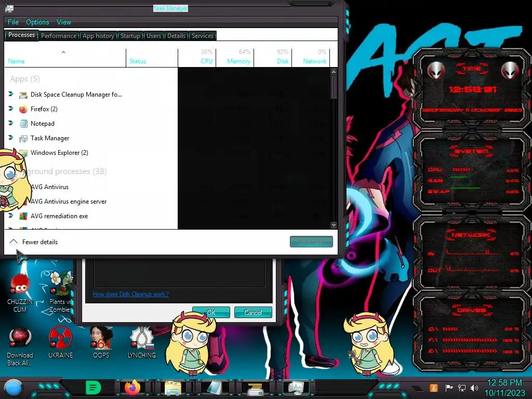Click the Task Manager icon in the Apps list
This screenshot has width=532, height=399.
point(23,138)
